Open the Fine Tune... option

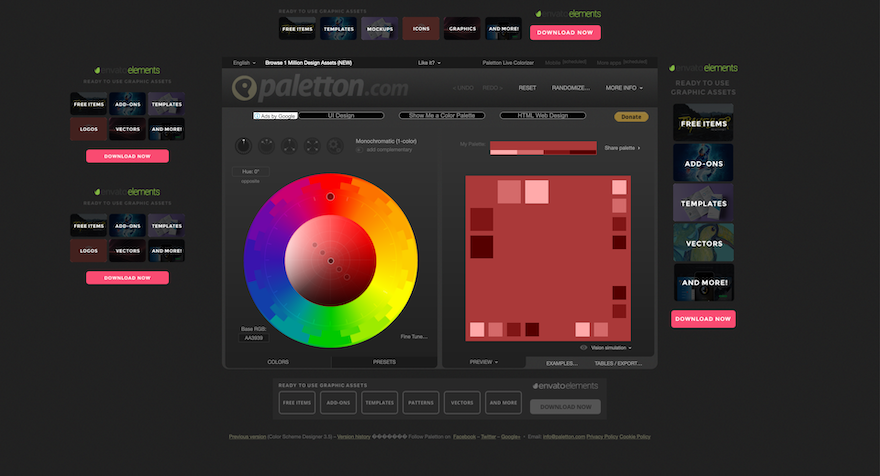click(414, 337)
